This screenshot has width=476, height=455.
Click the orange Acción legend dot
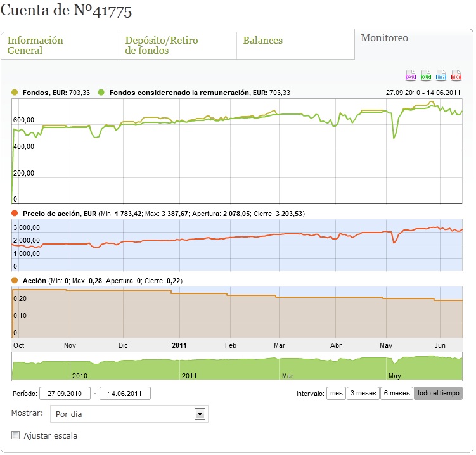[15, 280]
